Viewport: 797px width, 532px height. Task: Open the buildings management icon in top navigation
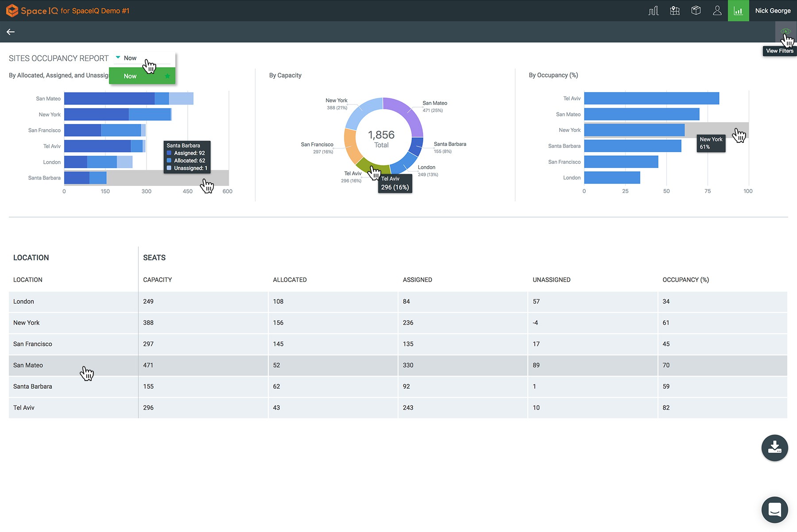pos(653,10)
